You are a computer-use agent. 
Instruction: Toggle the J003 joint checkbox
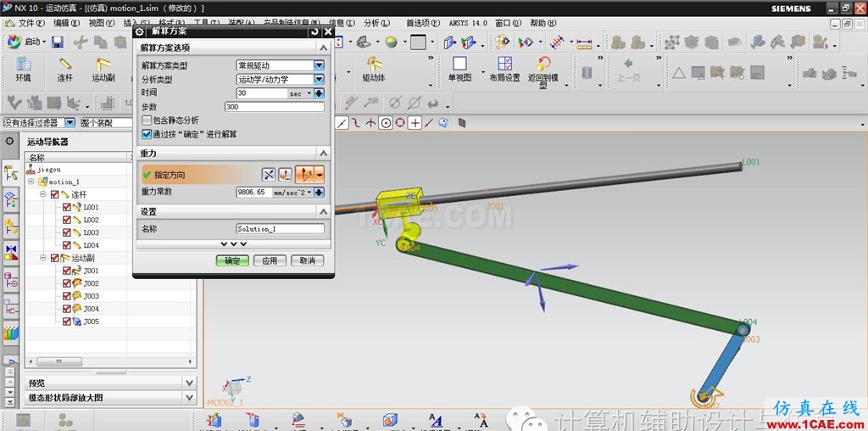click(67, 296)
